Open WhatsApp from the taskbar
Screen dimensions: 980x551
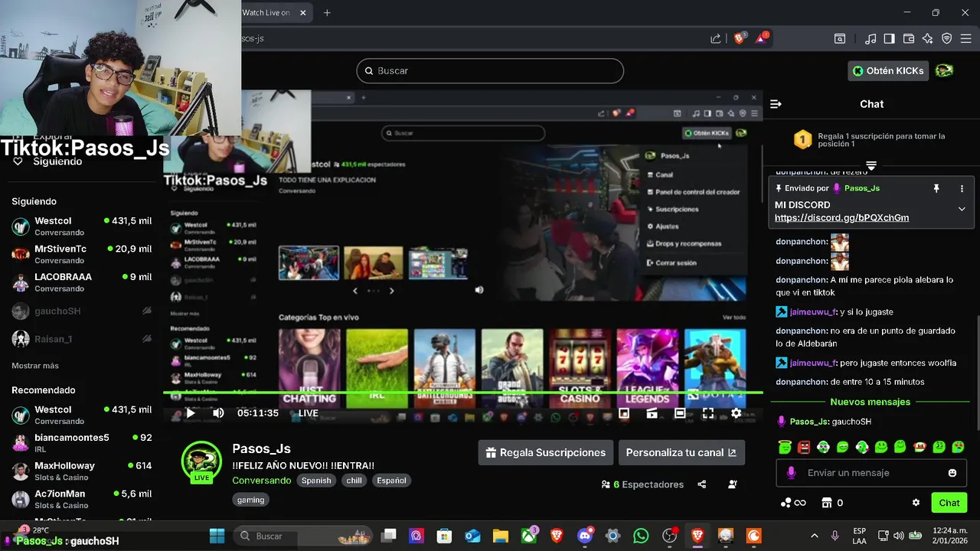(x=641, y=536)
